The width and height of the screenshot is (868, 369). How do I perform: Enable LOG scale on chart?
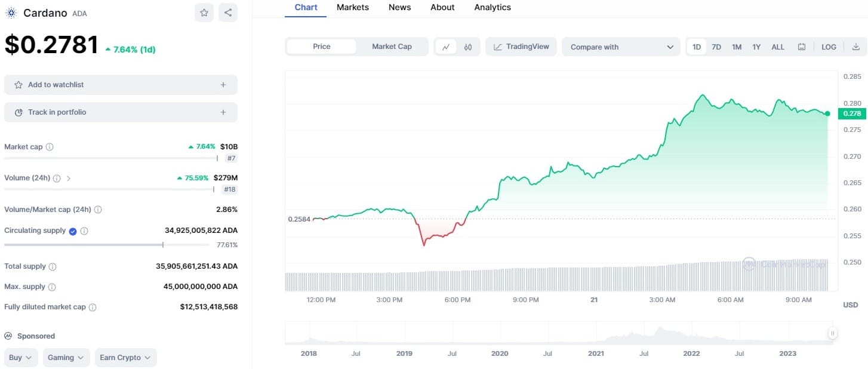click(x=829, y=47)
